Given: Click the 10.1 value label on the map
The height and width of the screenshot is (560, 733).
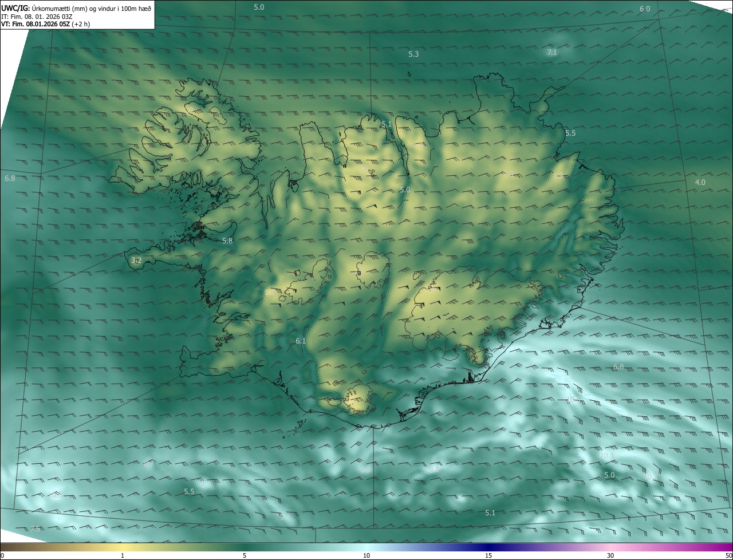Looking at the screenshot, I should click(x=607, y=455).
